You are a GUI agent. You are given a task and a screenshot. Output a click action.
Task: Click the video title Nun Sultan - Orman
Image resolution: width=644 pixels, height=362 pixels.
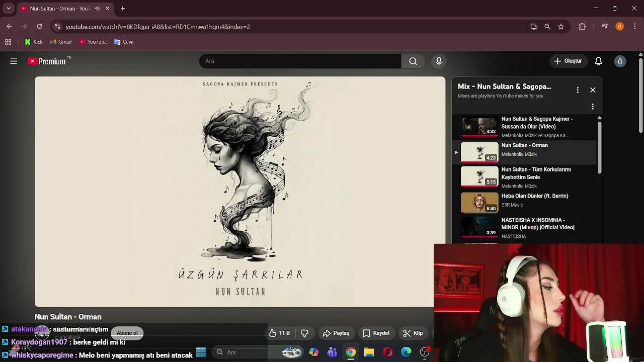(68, 317)
